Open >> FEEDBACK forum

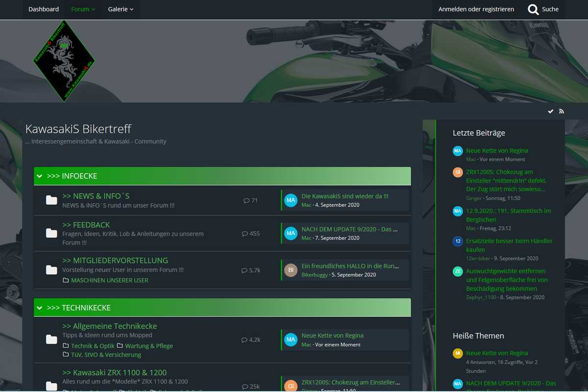86,225
